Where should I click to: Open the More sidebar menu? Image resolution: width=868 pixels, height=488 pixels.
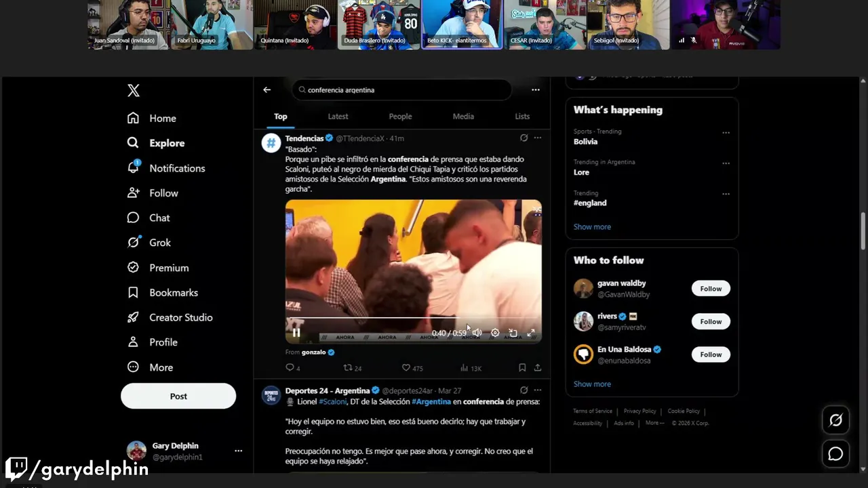click(151, 367)
